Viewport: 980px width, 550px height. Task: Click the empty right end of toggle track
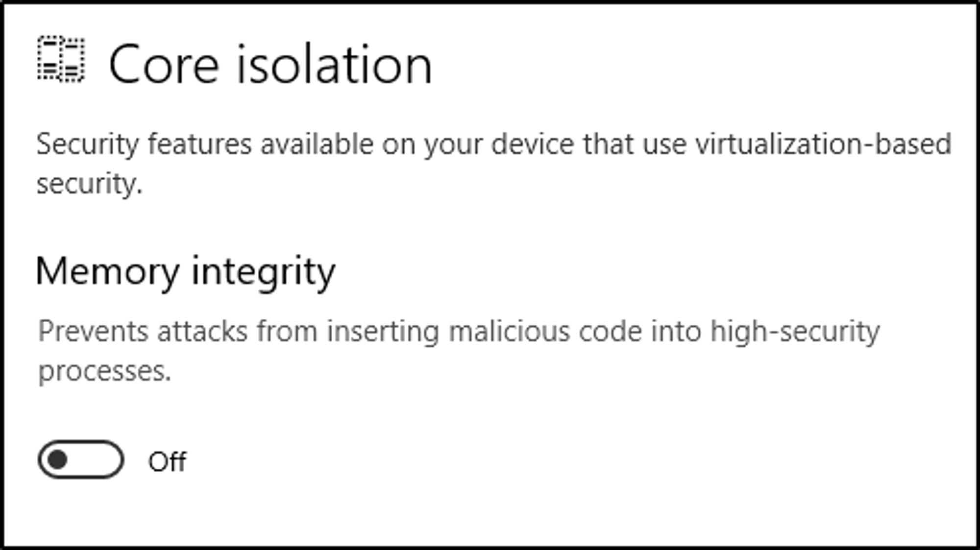point(105,459)
